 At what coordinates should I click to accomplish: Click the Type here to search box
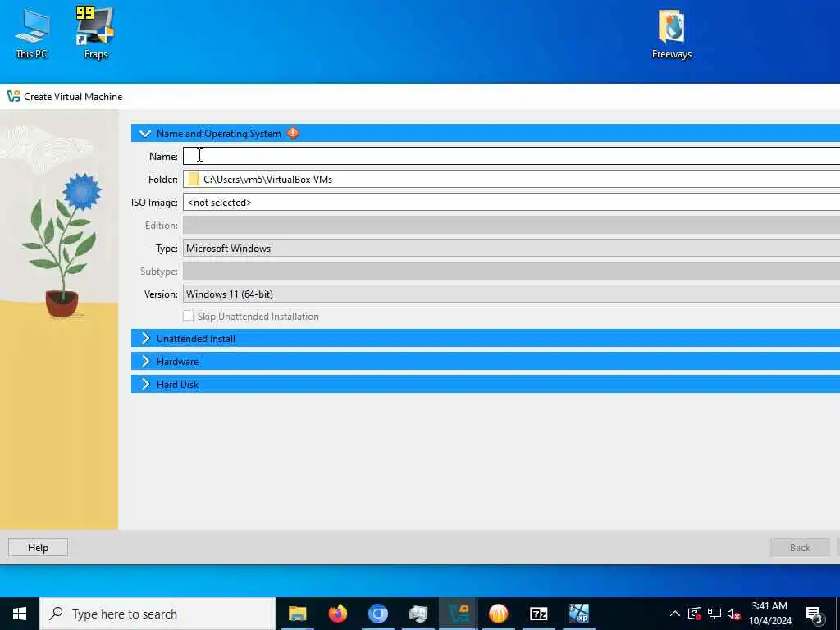pos(157,614)
